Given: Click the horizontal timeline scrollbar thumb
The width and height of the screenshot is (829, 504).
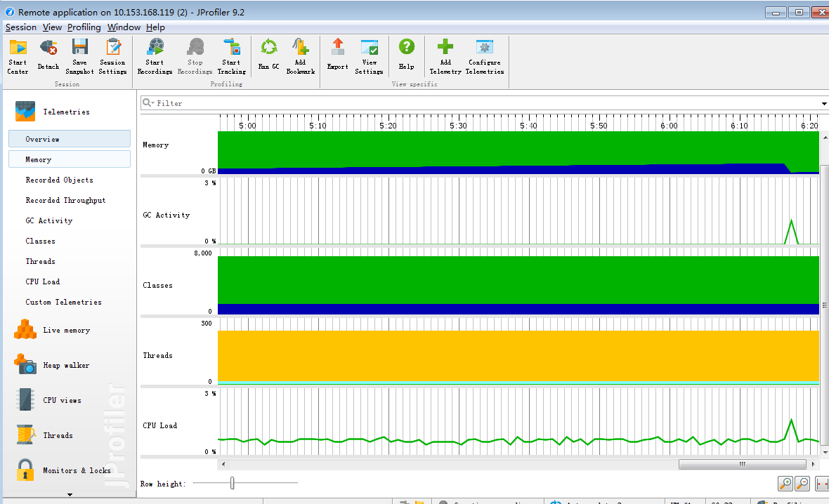Looking at the screenshot, I should click(743, 465).
